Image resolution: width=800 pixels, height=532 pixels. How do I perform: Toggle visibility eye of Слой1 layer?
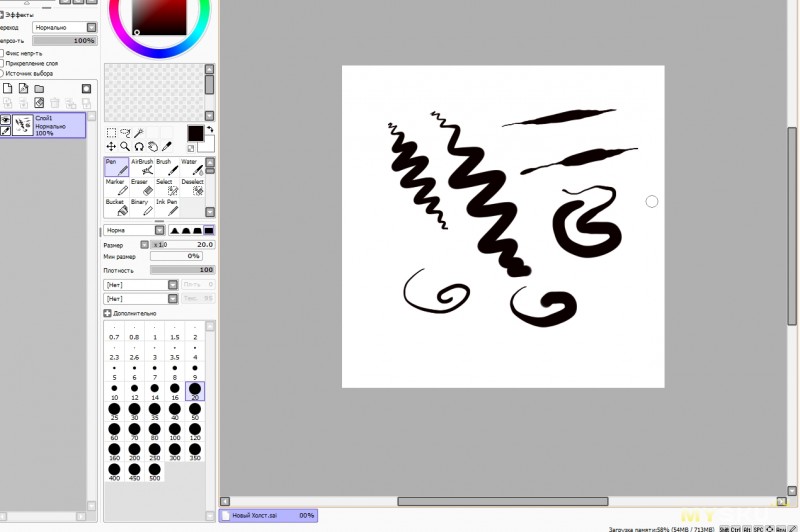pos(6,120)
